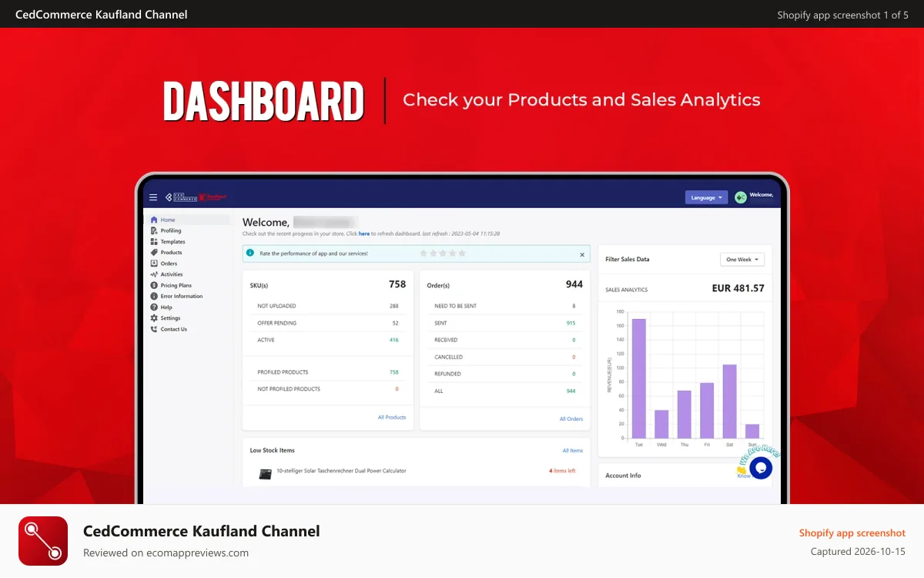The width and height of the screenshot is (924, 578).
Task: Click the CANCELLED row label
Action: tap(448, 357)
